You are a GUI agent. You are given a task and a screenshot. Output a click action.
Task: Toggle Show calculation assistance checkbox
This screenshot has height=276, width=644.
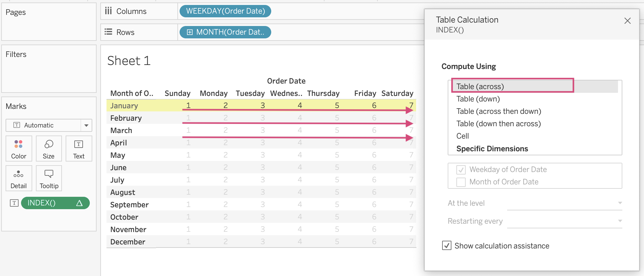[446, 246]
